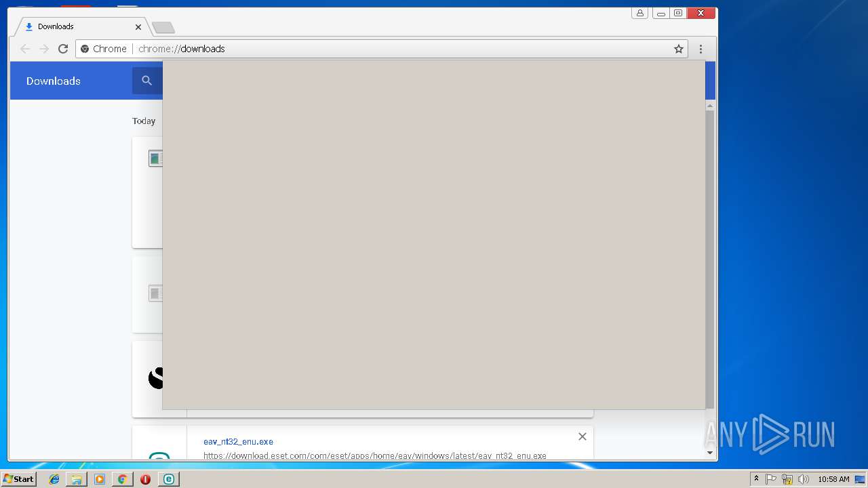Click the Chrome taskbar icon
Screen dimensions: 868x488
tap(122, 479)
